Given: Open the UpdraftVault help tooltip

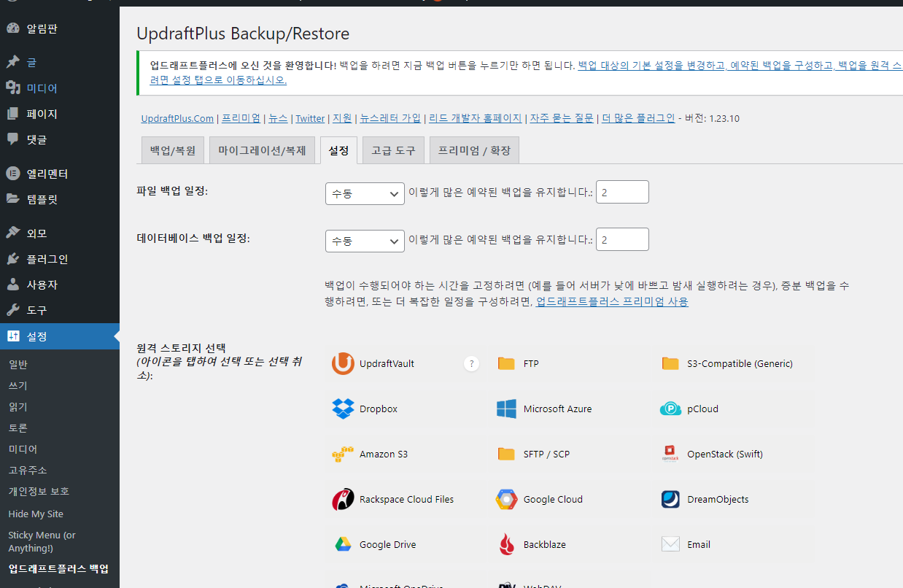Looking at the screenshot, I should click(x=471, y=363).
